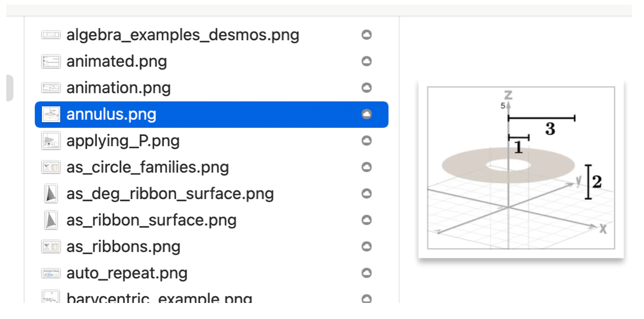Click cloud download icon beside animation.png
644x319 pixels.
(x=367, y=88)
